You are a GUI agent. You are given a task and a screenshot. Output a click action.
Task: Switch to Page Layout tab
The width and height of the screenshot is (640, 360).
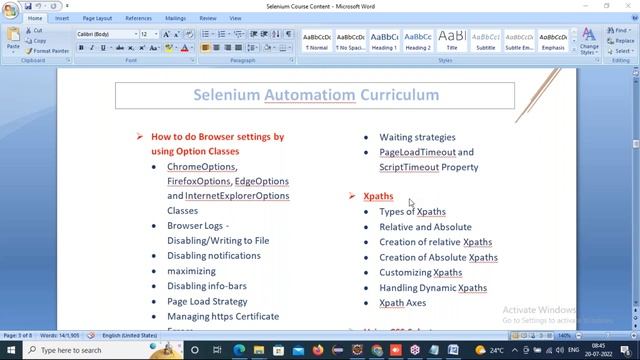point(97,18)
